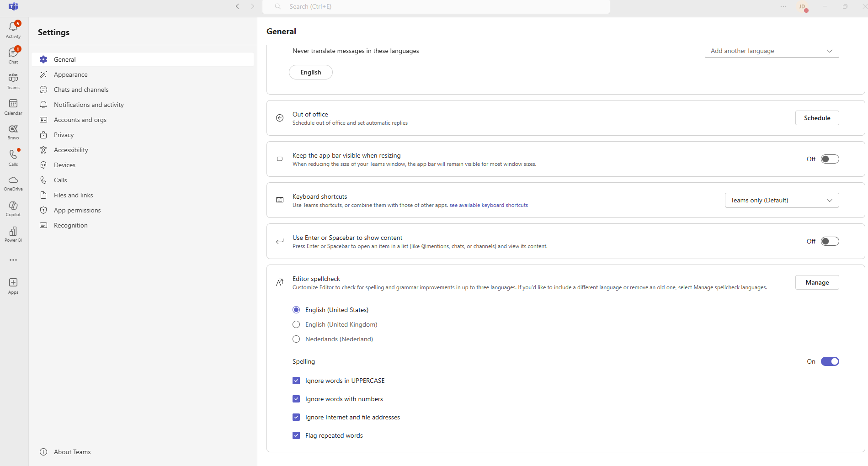The image size is (868, 466).
Task: Open General settings
Action: (x=143, y=59)
